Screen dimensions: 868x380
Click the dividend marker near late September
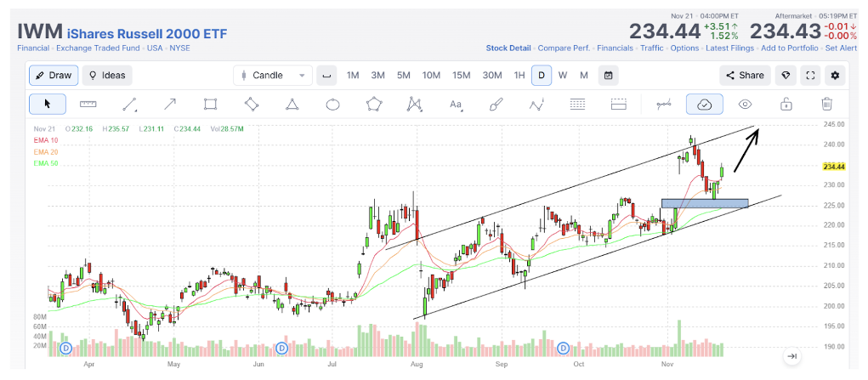[564, 349]
